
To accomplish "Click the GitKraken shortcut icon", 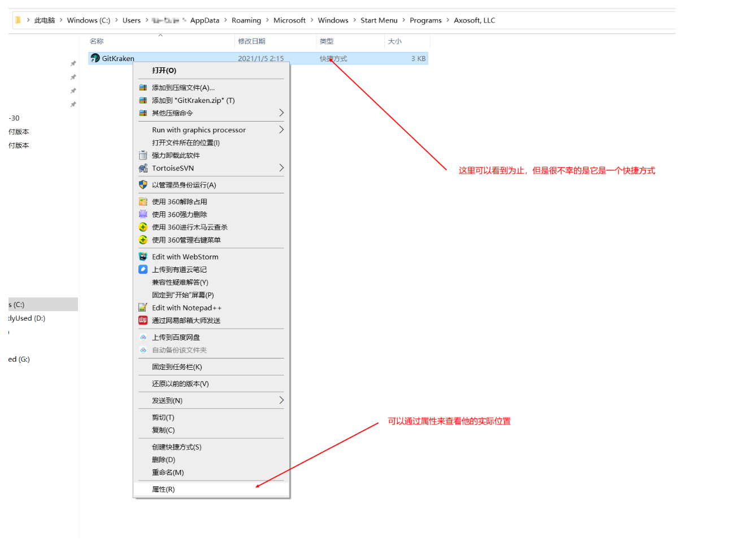I will (95, 58).
